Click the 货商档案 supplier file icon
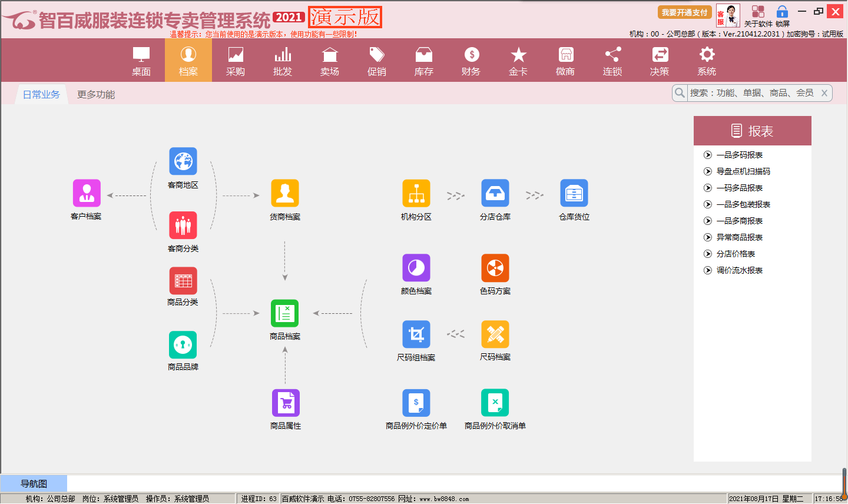 tap(285, 194)
